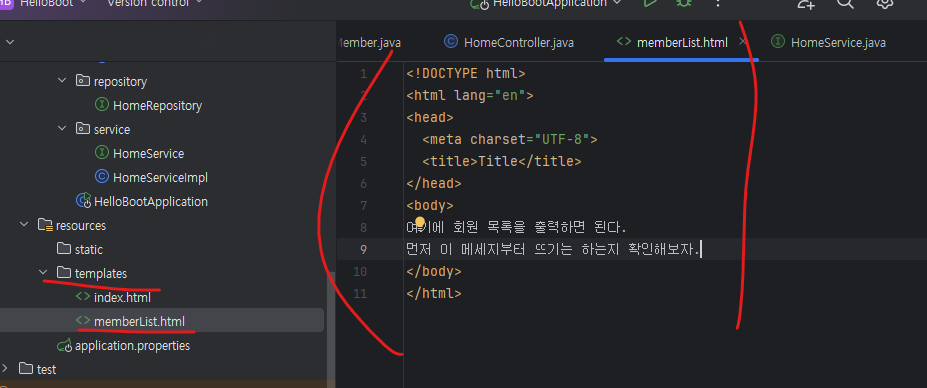The width and height of the screenshot is (927, 388).
Task: Click the HomeServiceImpl class icon
Action: click(101, 177)
